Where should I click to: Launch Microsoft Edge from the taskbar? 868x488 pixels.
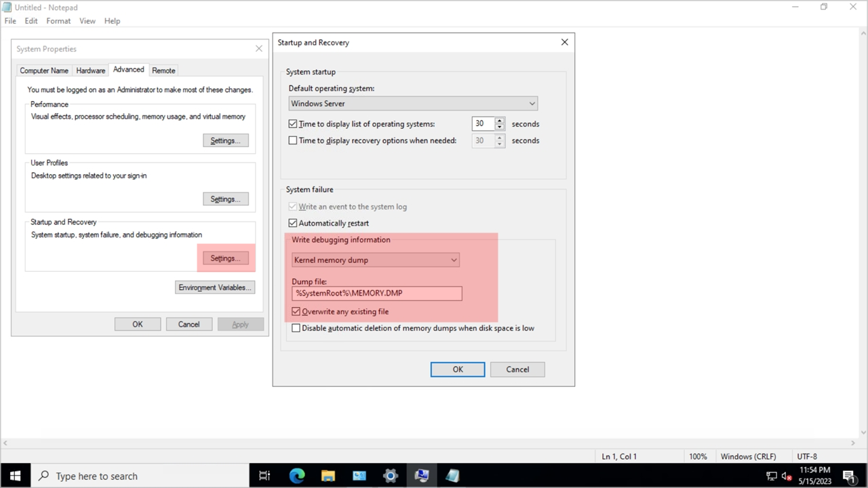[297, 476]
